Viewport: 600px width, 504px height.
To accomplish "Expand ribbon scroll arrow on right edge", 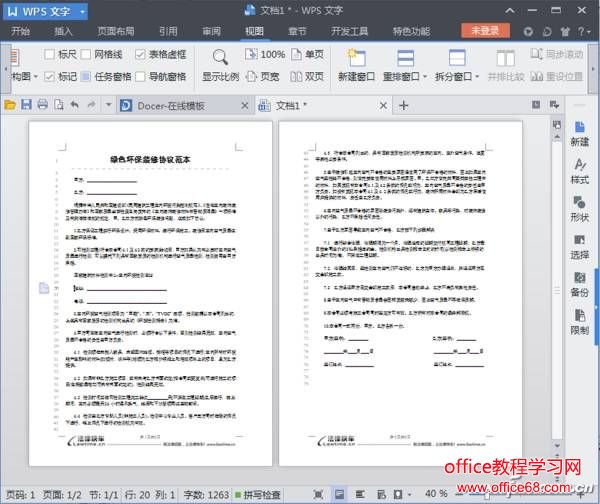I will tap(593, 69).
